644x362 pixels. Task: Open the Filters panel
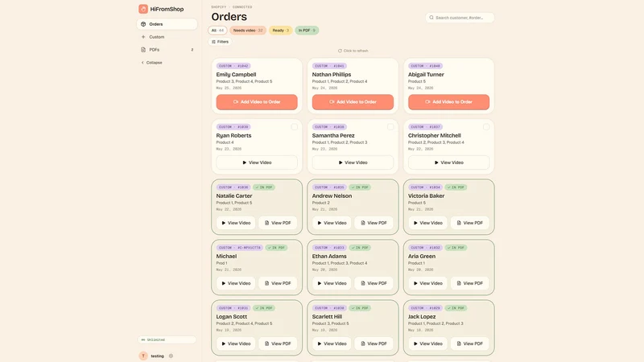tap(220, 42)
